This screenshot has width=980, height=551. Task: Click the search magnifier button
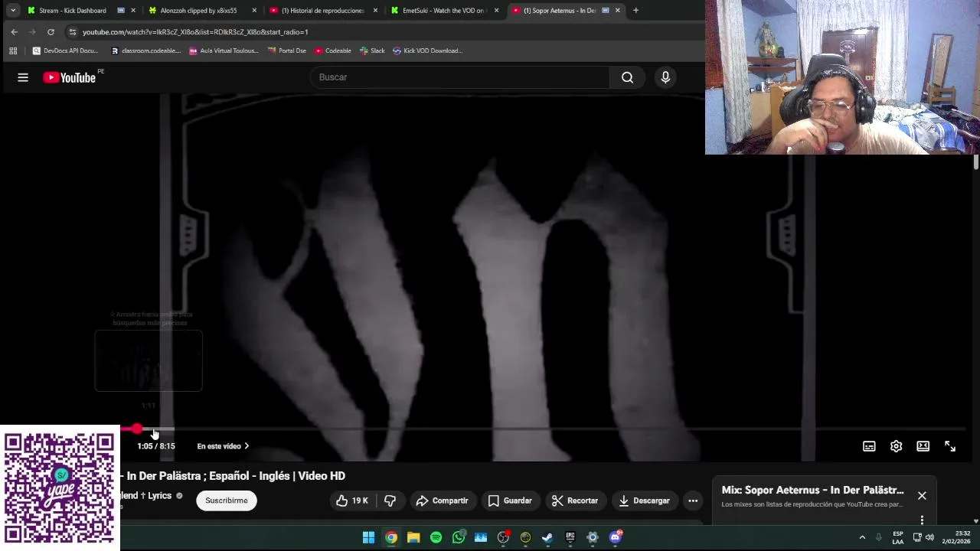click(x=627, y=77)
